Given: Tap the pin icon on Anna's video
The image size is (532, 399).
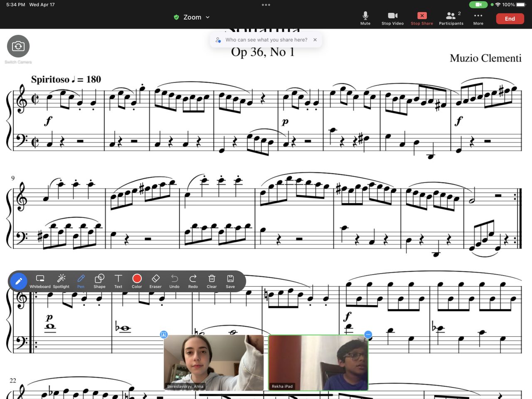Looking at the screenshot, I should 164,335.
